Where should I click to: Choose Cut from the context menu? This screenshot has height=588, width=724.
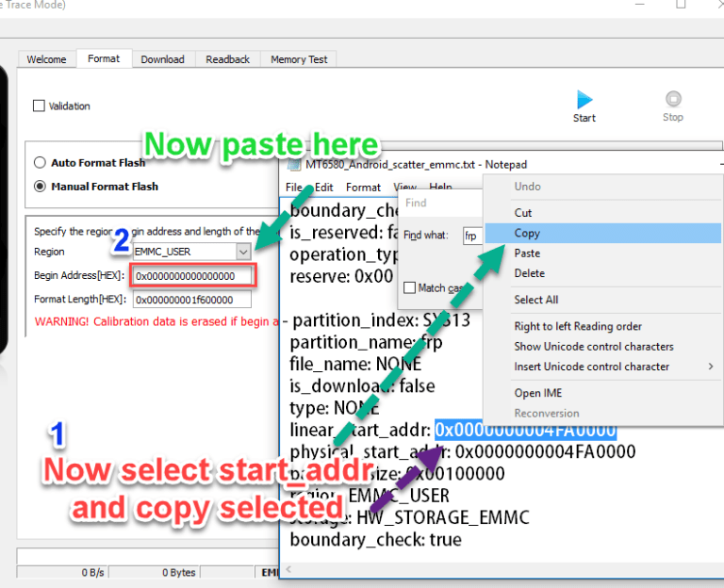click(x=602, y=213)
